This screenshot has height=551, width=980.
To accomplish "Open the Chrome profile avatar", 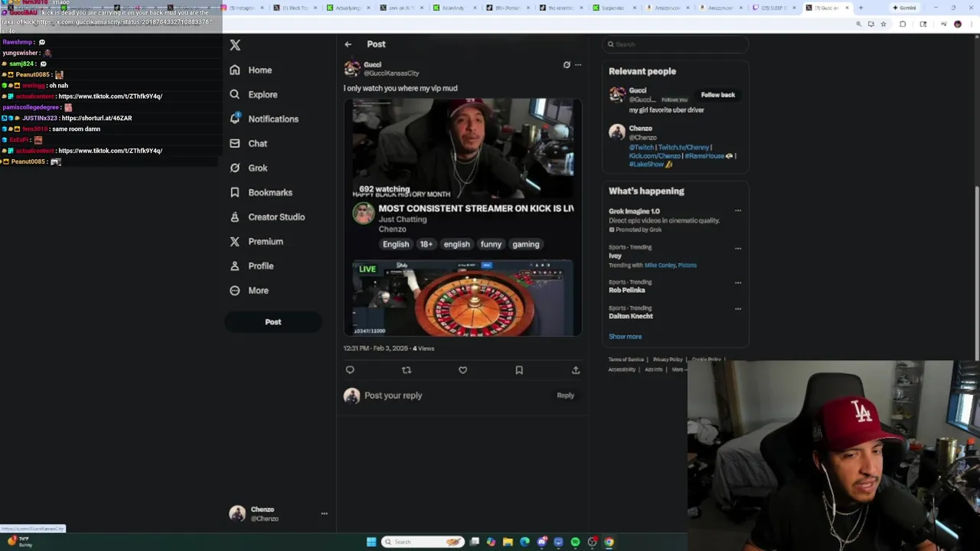I will coord(957,24).
